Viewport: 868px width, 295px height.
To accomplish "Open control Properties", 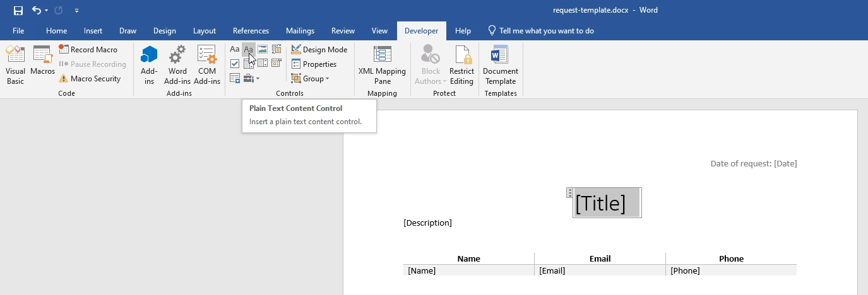I will (314, 64).
